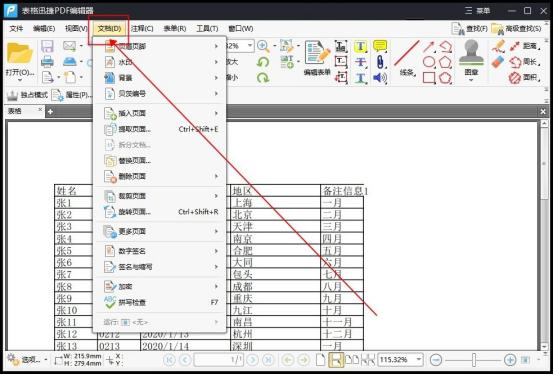Select the speaker sound annotation tool
The image size is (554, 375).
380,77
